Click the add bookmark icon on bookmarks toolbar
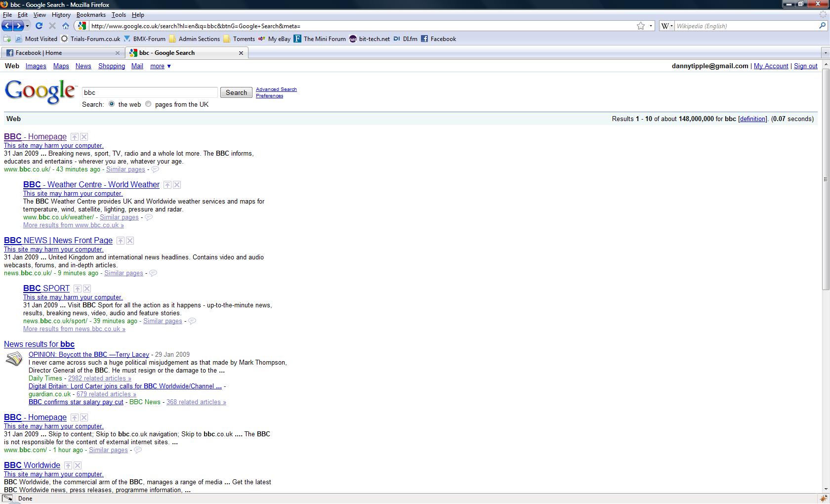This screenshot has height=504, width=830. click(x=7, y=39)
